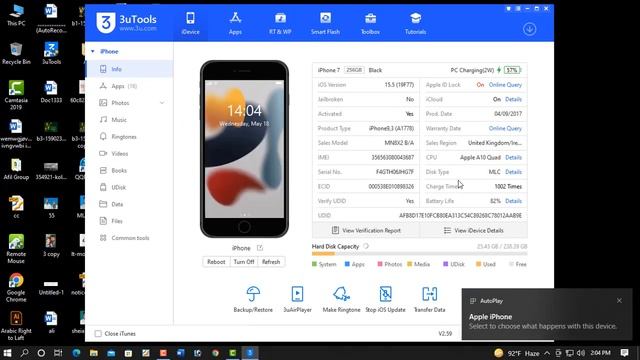Image resolution: width=640 pixels, height=360 pixels.
Task: Open the Tutorials tab
Action: [415, 23]
